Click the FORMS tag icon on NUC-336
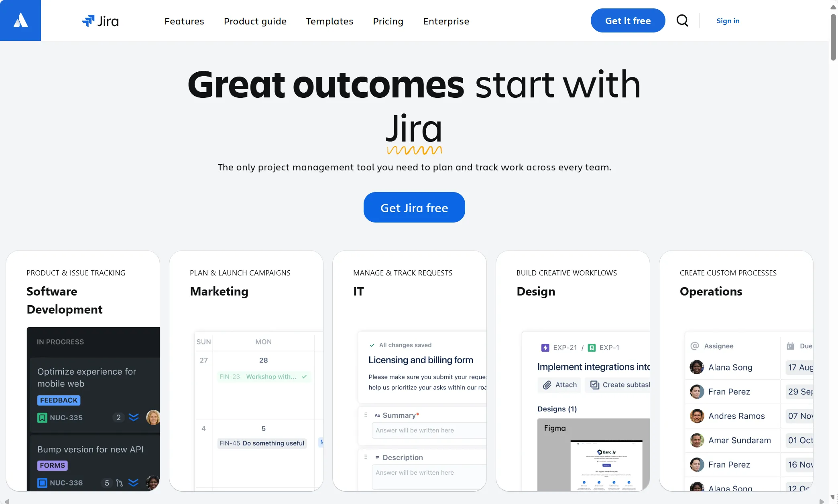This screenshot has width=838, height=504. point(52,465)
